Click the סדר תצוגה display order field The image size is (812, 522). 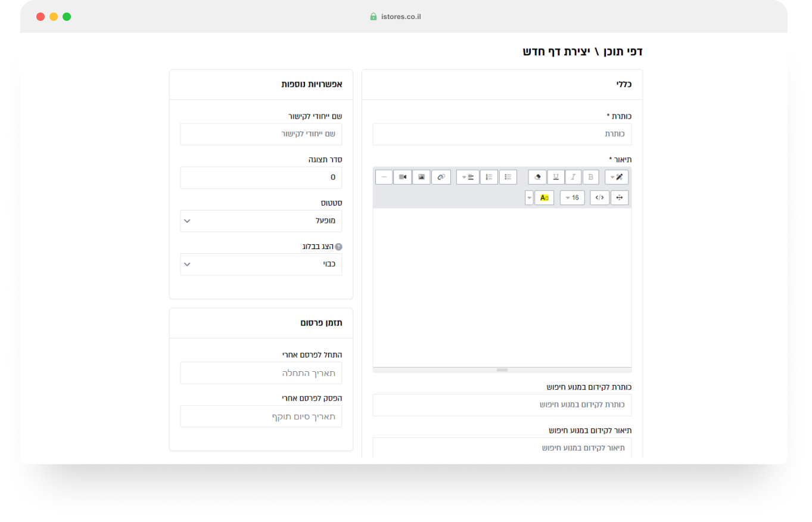click(262, 178)
